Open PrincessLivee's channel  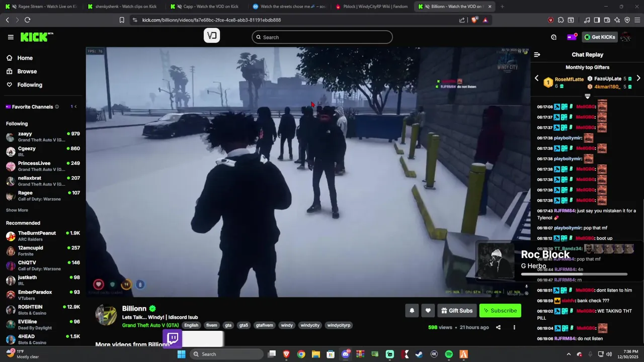(x=43, y=166)
